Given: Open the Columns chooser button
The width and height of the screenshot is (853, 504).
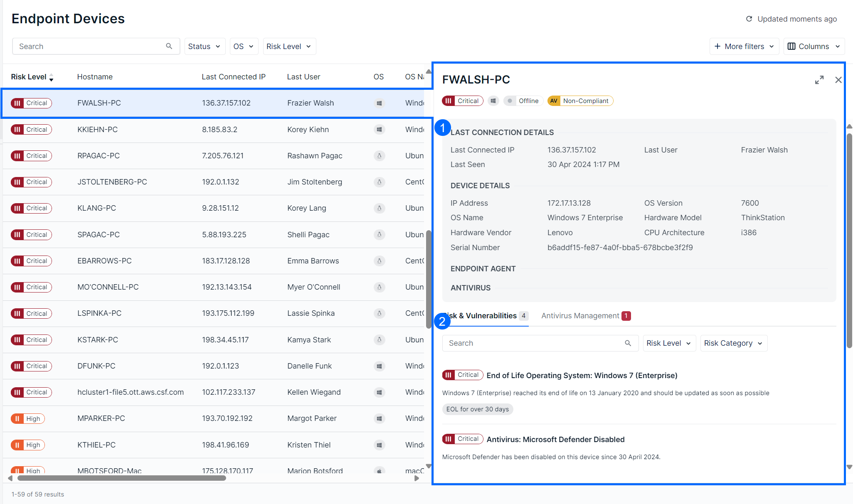Looking at the screenshot, I should pyautogui.click(x=814, y=47).
